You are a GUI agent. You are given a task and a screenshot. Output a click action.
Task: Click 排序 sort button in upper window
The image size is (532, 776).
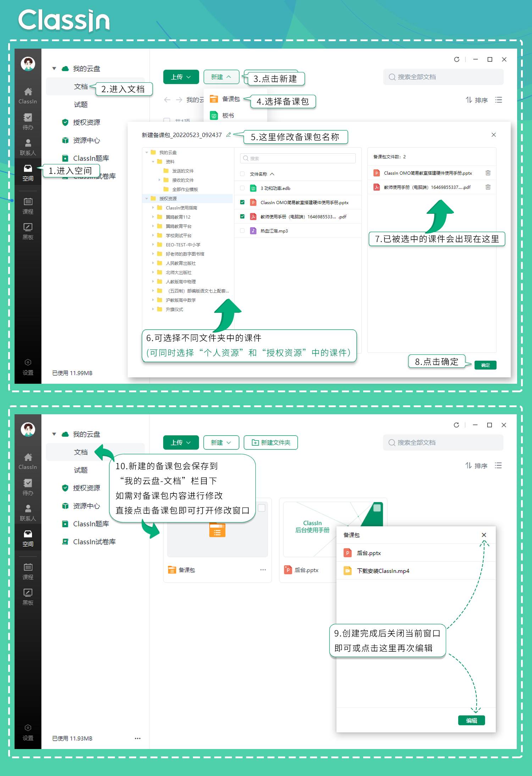point(477,100)
